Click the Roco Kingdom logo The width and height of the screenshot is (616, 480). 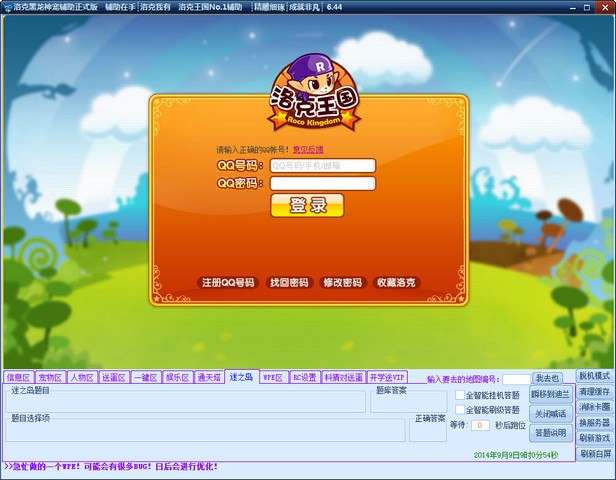pyautogui.click(x=314, y=93)
